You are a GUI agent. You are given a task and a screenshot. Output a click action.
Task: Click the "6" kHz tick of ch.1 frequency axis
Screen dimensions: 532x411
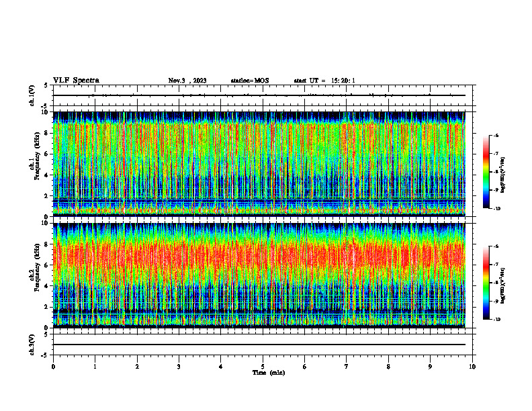(47, 154)
